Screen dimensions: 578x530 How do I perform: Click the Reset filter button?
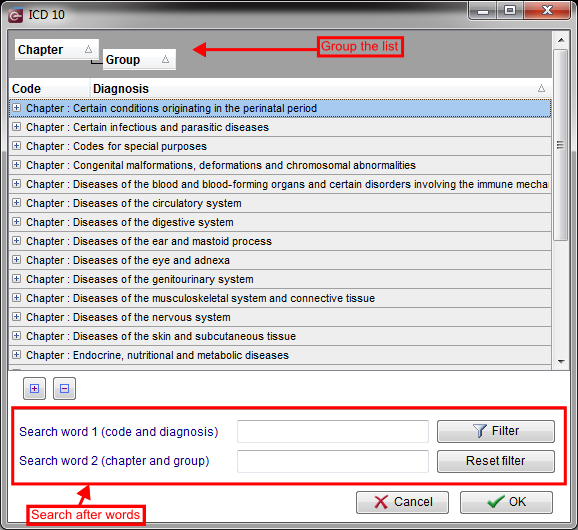(x=496, y=461)
